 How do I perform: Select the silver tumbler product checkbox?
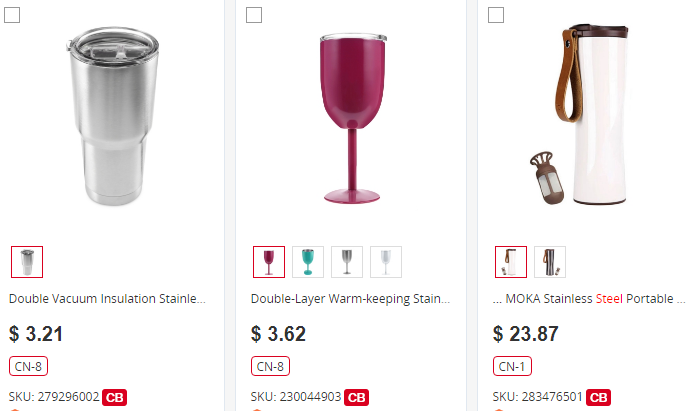point(12,15)
